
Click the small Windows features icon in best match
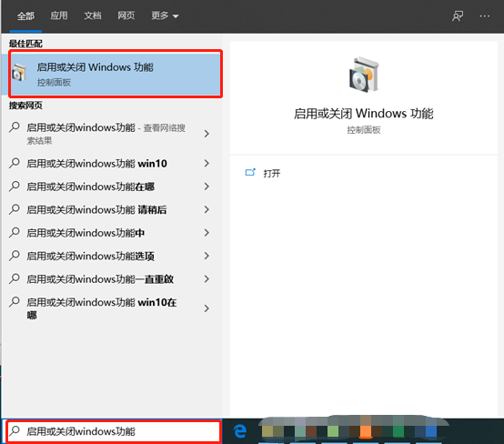click(x=19, y=73)
